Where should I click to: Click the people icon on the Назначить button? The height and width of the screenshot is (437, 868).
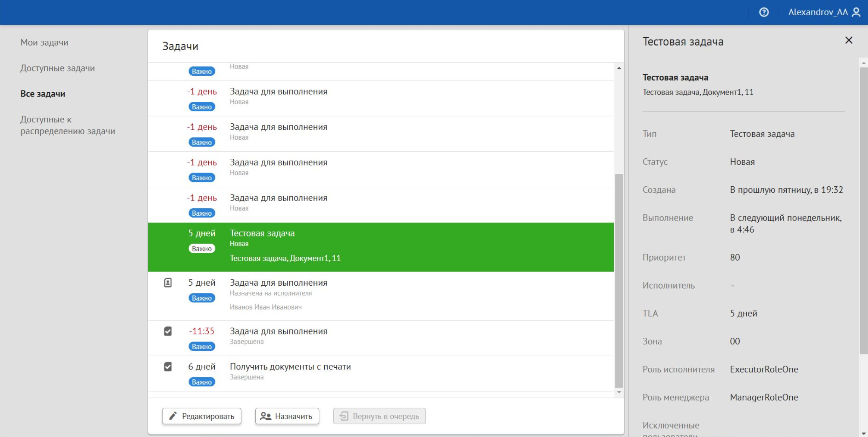pyautogui.click(x=266, y=416)
